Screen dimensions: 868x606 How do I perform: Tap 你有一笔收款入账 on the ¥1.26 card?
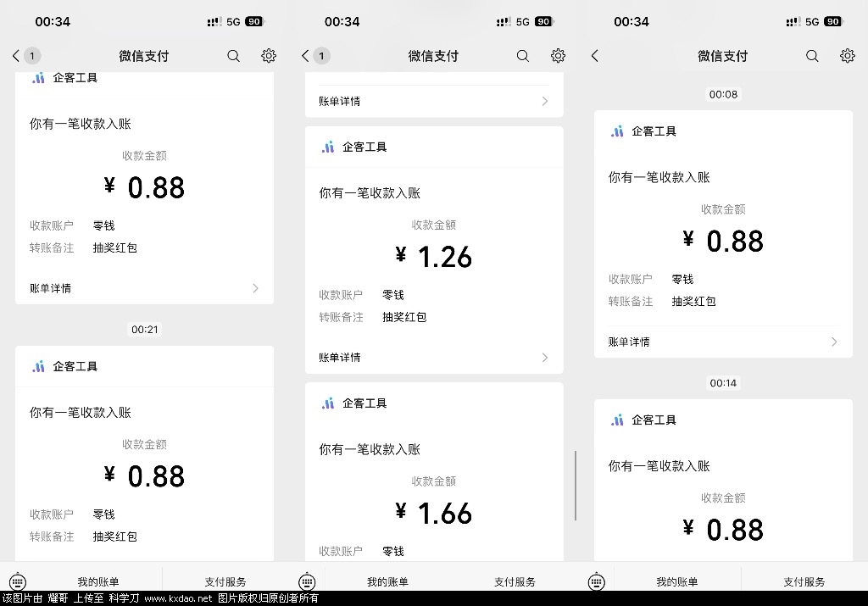point(370,193)
